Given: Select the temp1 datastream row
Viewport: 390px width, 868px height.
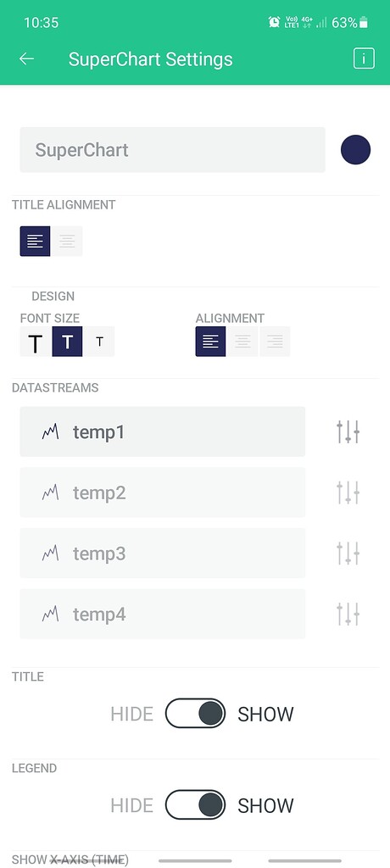Looking at the screenshot, I should coord(162,431).
